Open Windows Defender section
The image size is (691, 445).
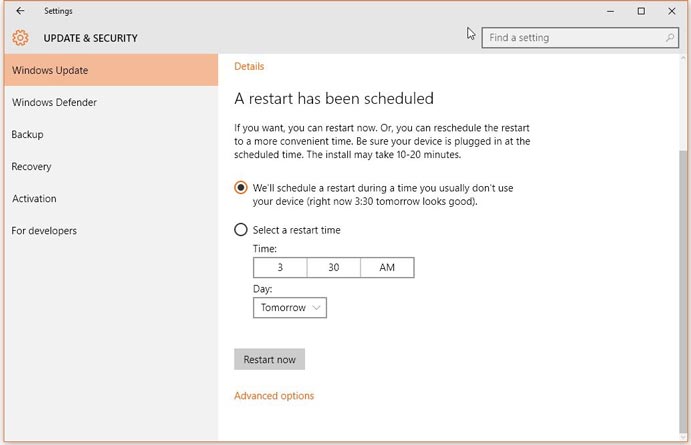click(111, 102)
